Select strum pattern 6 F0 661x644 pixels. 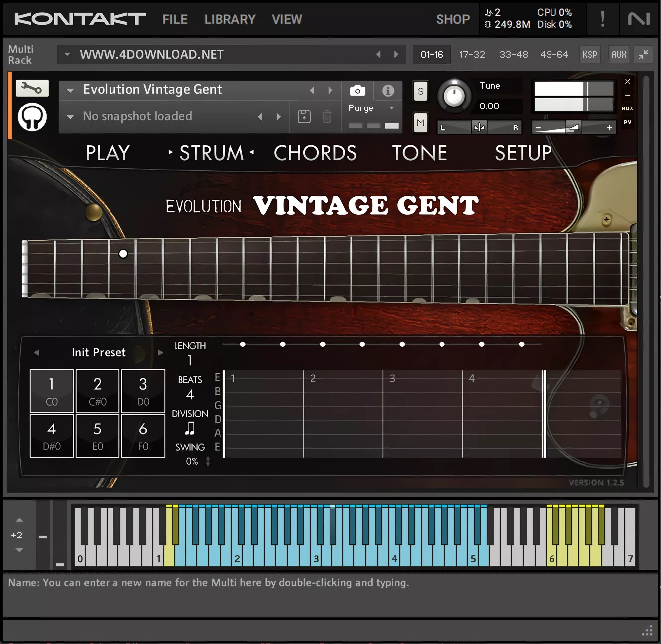143,436
